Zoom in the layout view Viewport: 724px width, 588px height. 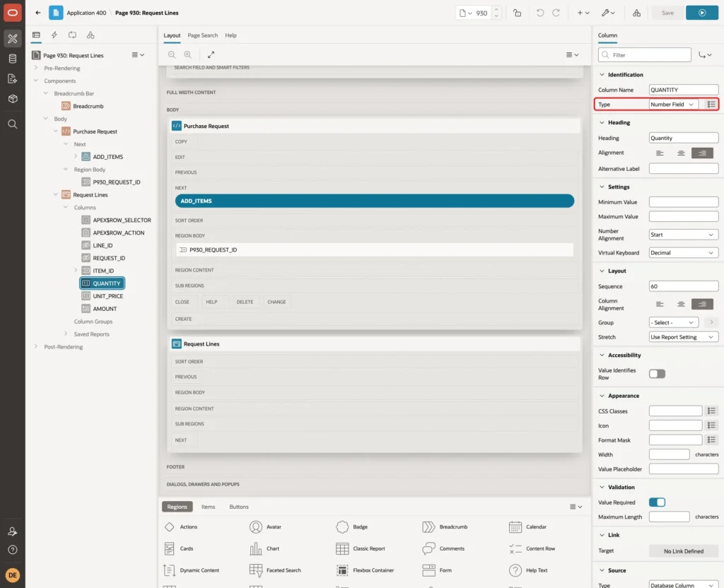pos(188,55)
